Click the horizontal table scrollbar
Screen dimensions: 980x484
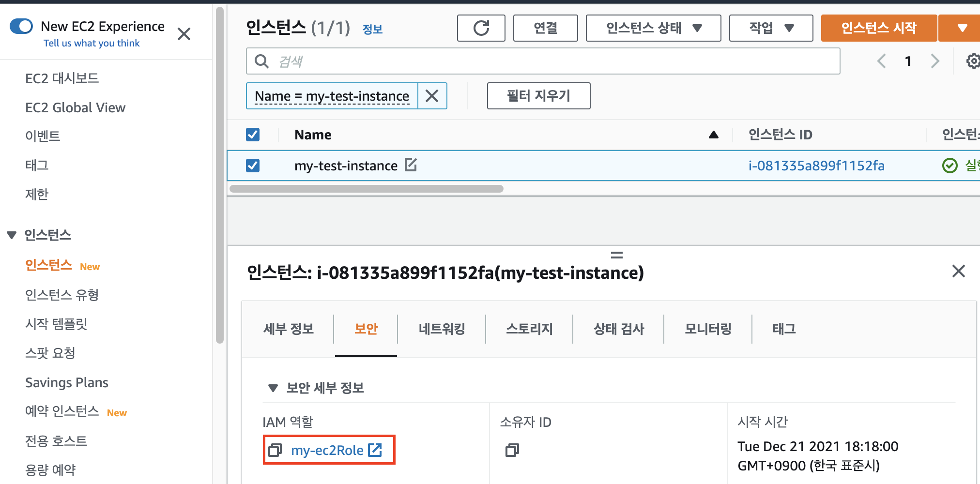click(367, 189)
